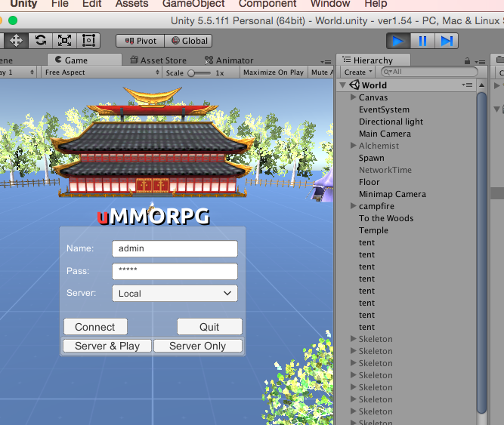Expand the Alchemist object
The height and width of the screenshot is (425, 504).
[353, 146]
